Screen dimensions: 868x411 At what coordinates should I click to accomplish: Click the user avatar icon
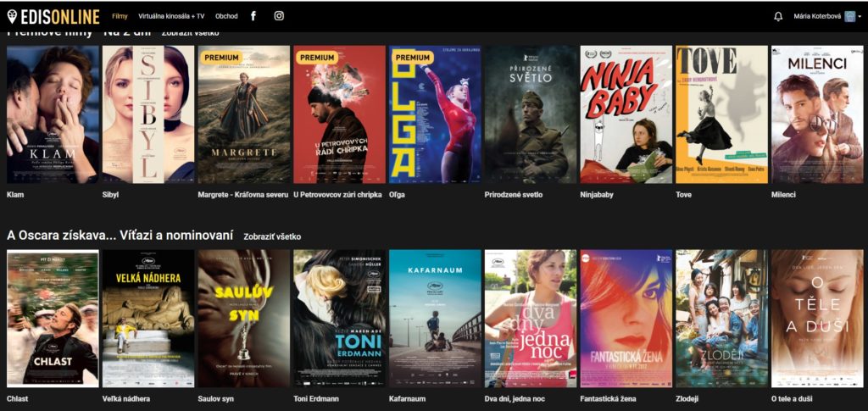pyautogui.click(x=849, y=17)
